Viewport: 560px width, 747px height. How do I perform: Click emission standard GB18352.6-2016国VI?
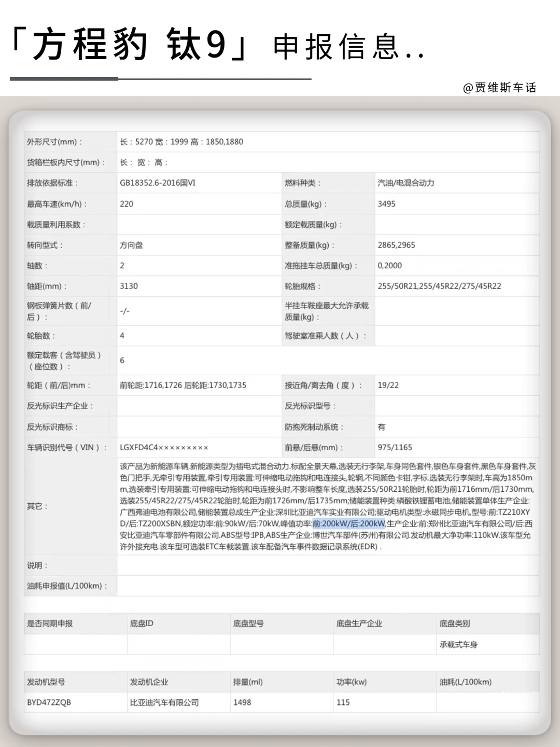(x=158, y=183)
